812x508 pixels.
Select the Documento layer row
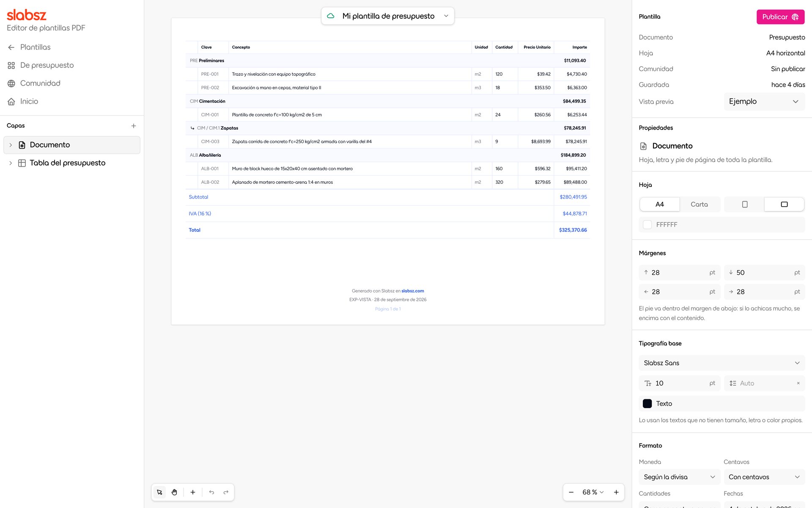(x=72, y=145)
